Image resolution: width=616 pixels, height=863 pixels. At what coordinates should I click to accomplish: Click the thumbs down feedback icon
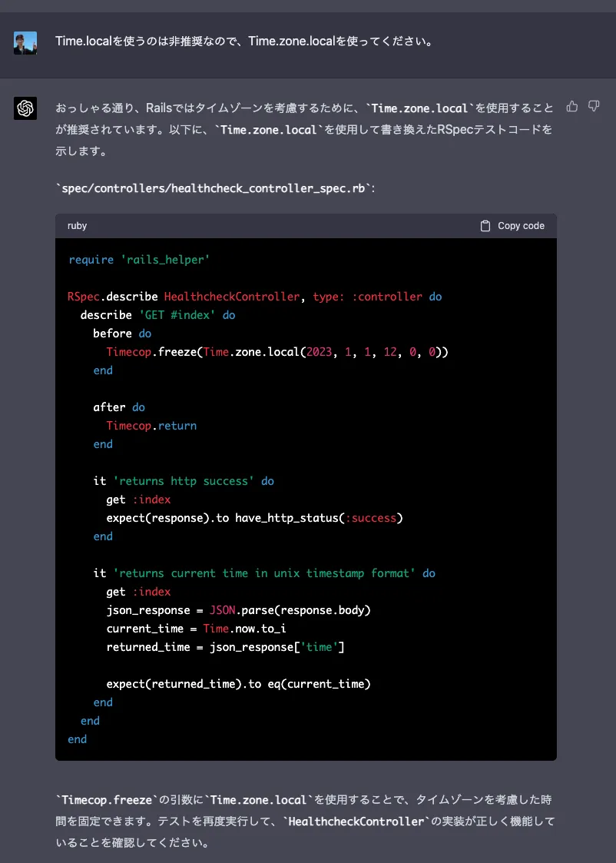click(x=594, y=106)
